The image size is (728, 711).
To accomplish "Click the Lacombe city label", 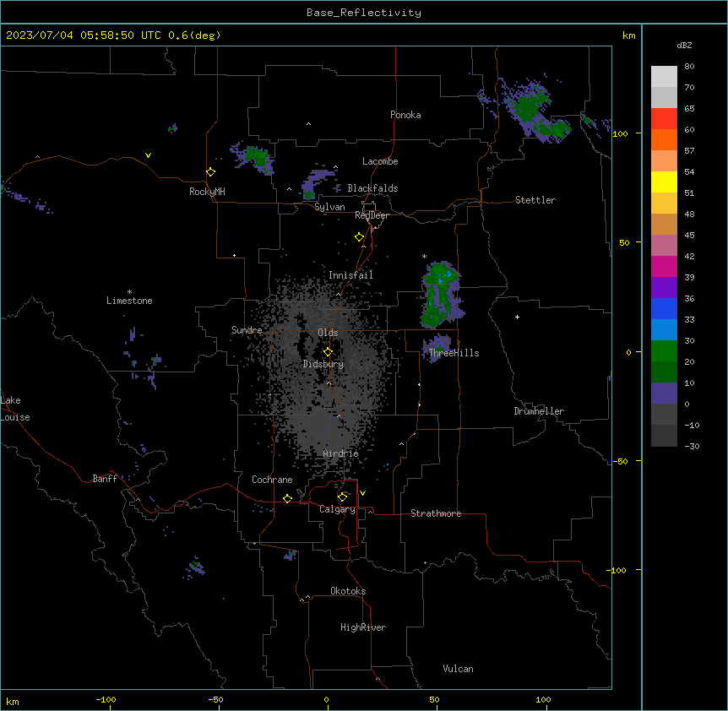I will pyautogui.click(x=380, y=161).
